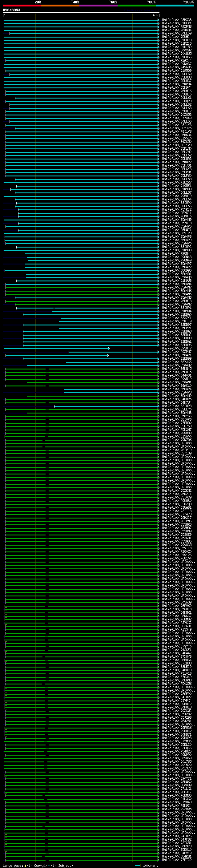
Task: Select hit label UniRef100_A9ZPM6
Action: coord(177,26)
